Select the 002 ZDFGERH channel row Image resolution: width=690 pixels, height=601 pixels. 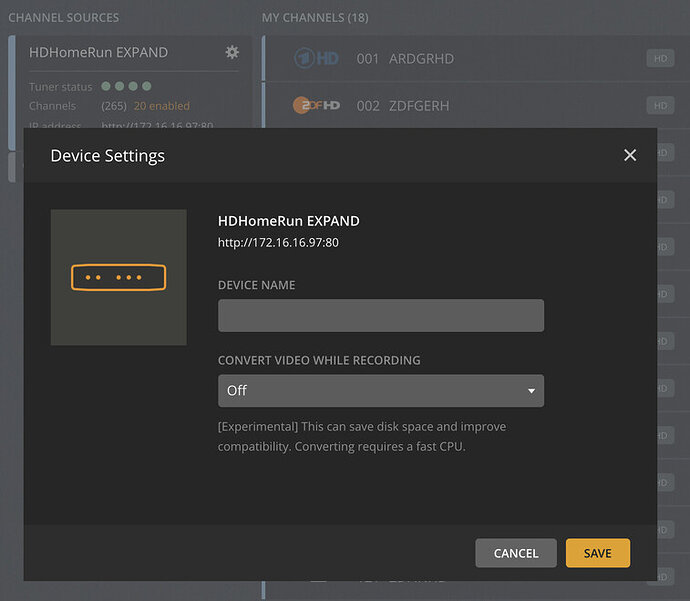coord(476,106)
